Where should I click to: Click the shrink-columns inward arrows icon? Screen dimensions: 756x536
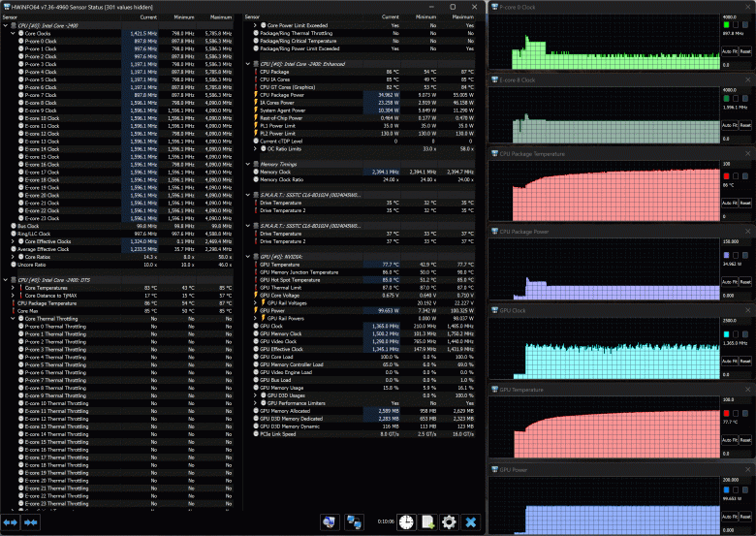click(x=30, y=522)
